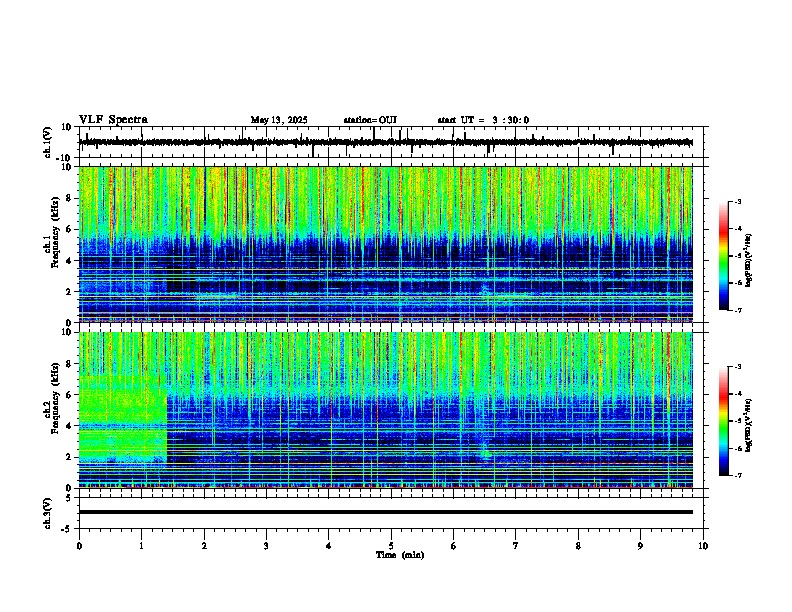The width and height of the screenshot is (792, 612).
Task: Click the "-3" label on ch.2 color scale
Action: [737, 367]
